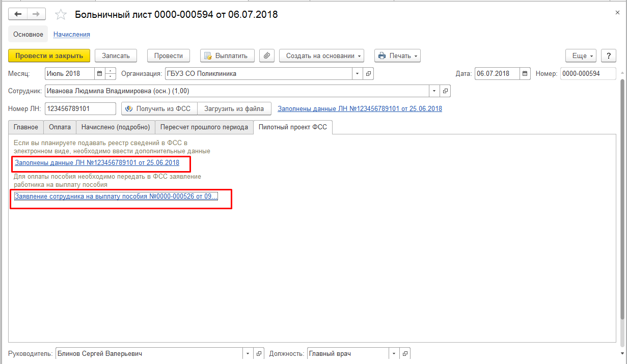Add document to favorites with star
Image resolution: width=627 pixels, height=364 pixels.
(x=61, y=15)
